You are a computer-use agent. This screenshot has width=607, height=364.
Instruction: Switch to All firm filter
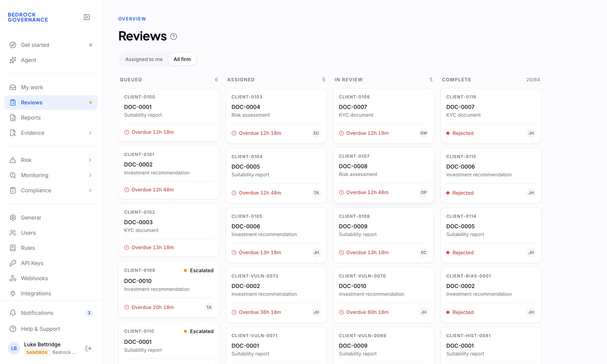coord(182,59)
